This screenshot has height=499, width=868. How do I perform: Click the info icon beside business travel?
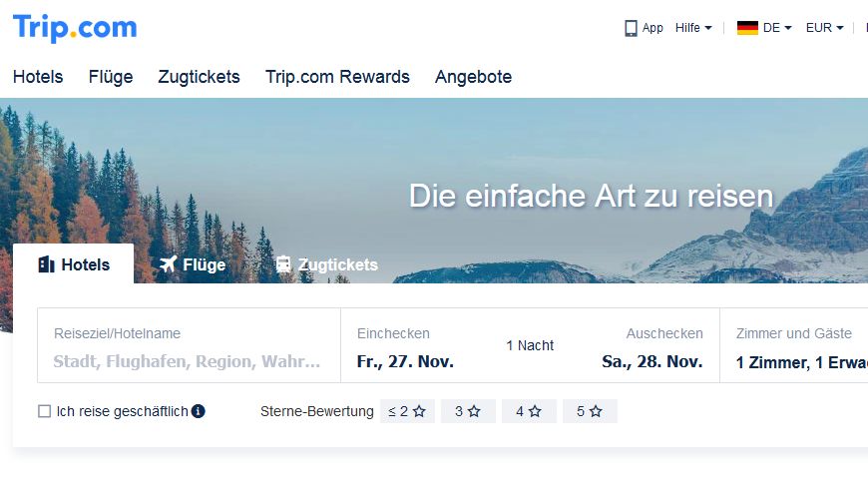tap(198, 411)
